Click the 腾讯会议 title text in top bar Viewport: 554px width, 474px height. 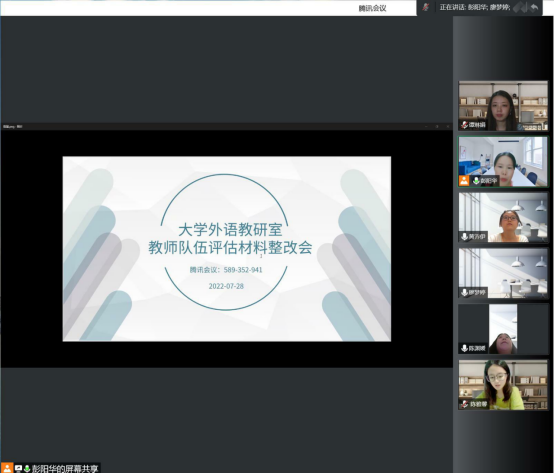click(372, 8)
